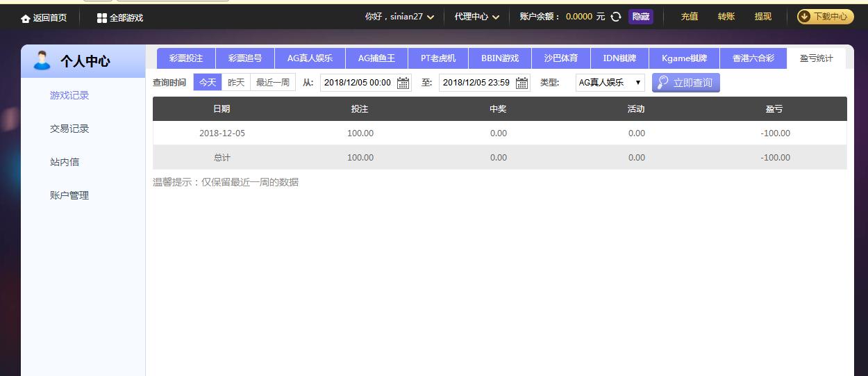Open the 充值 recharge link
The width and height of the screenshot is (868, 376).
tap(689, 17)
